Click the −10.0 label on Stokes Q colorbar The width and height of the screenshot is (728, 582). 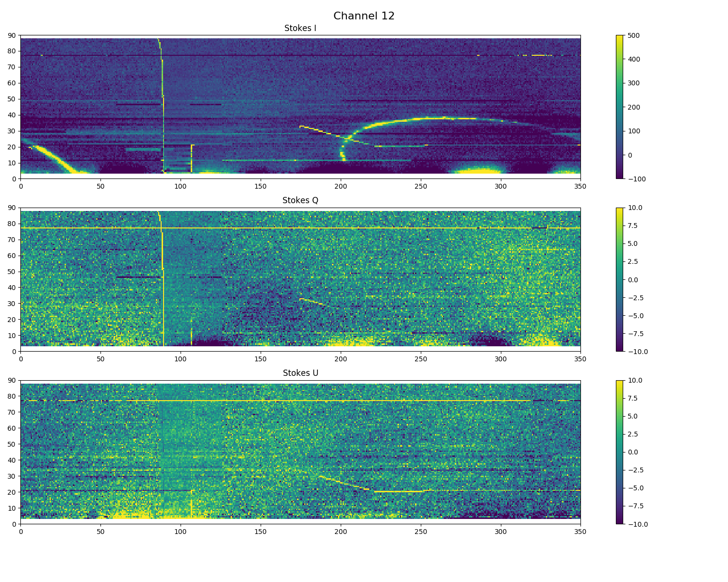(x=637, y=352)
